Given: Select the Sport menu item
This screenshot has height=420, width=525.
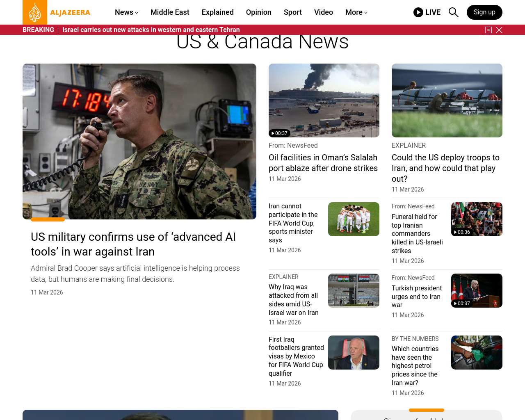Looking at the screenshot, I should click(292, 12).
